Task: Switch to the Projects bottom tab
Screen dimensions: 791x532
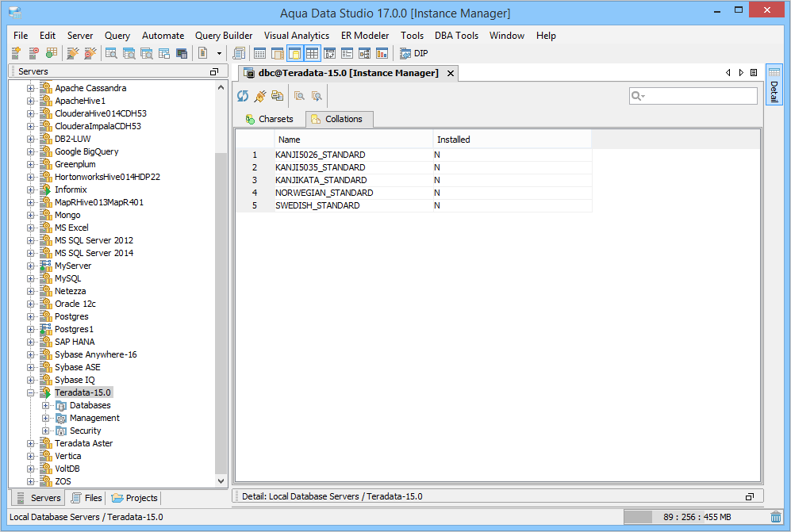Action: (135, 498)
